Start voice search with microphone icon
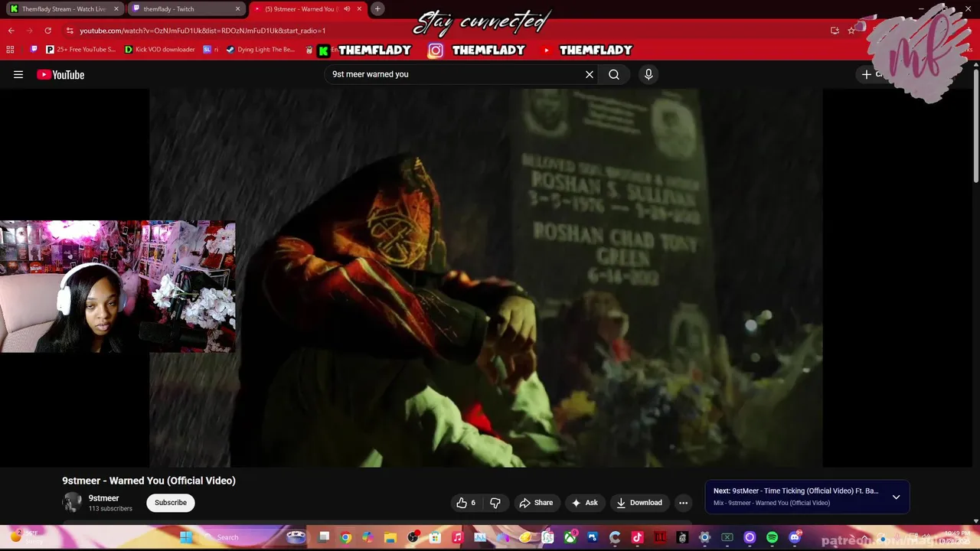 (648, 74)
